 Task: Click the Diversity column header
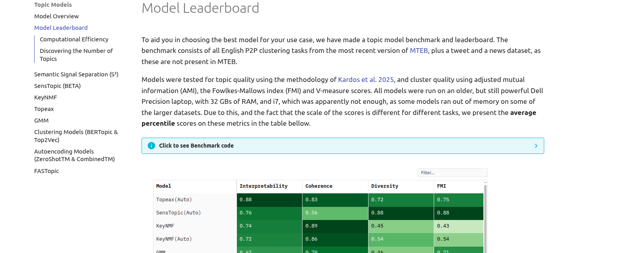point(384,186)
